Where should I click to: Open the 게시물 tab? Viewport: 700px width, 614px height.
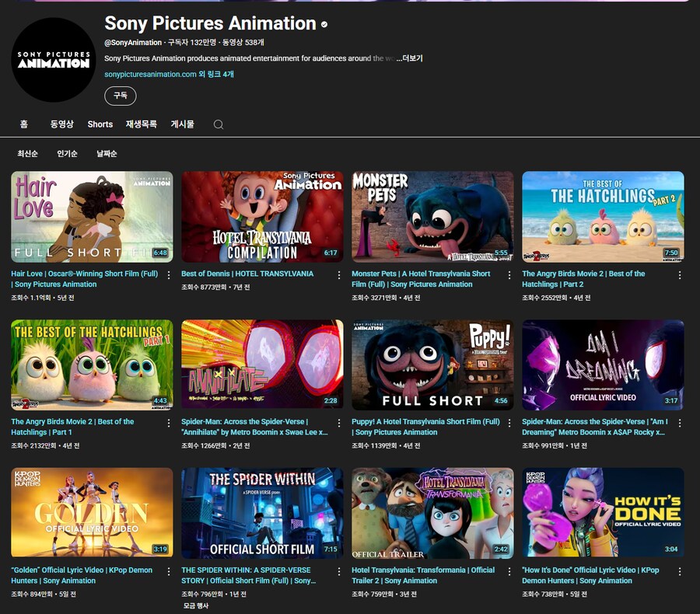[x=182, y=124]
